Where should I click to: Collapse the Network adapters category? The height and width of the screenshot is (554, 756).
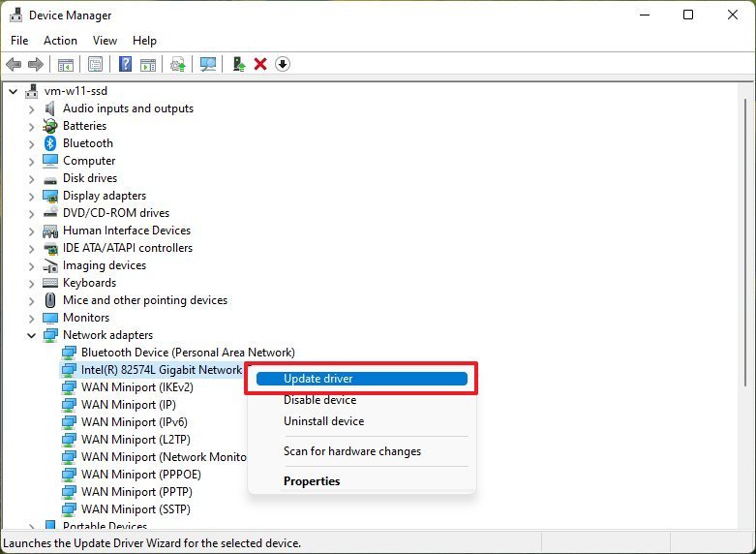[x=31, y=335]
